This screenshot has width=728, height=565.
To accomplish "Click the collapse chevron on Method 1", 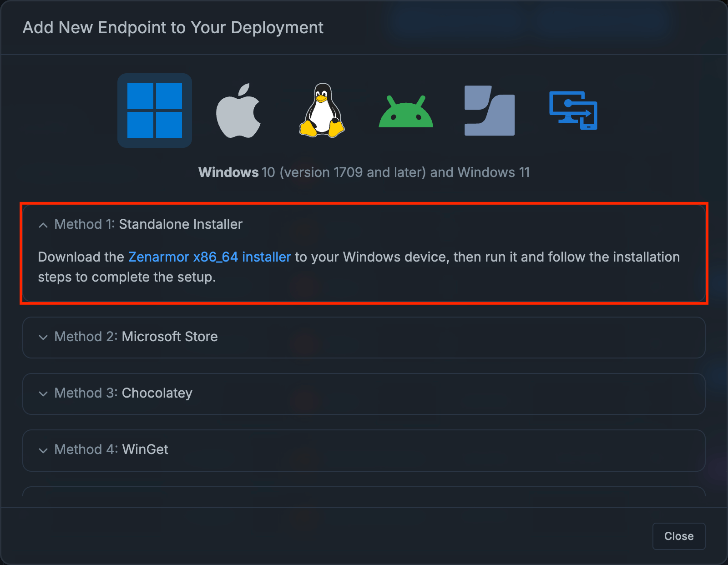I will [x=43, y=225].
